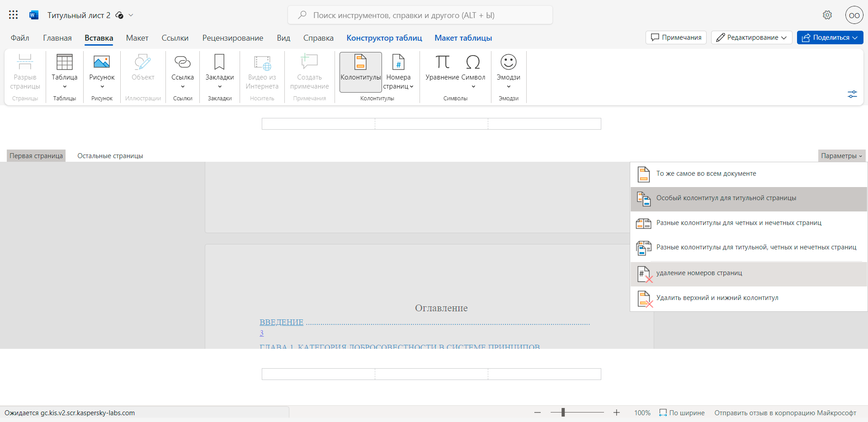The image size is (868, 422).
Task: Select the Остальные страницы header tab
Action: [x=110, y=156]
